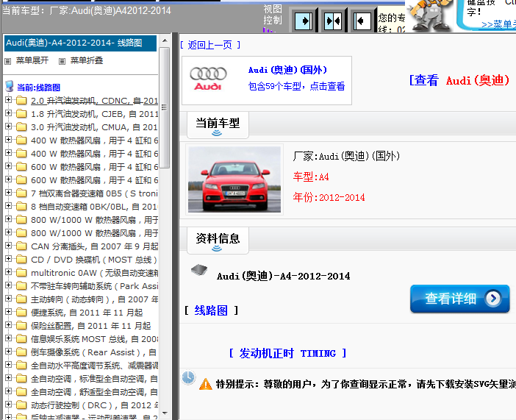Click the wave icon under 当前车型

pos(217,133)
